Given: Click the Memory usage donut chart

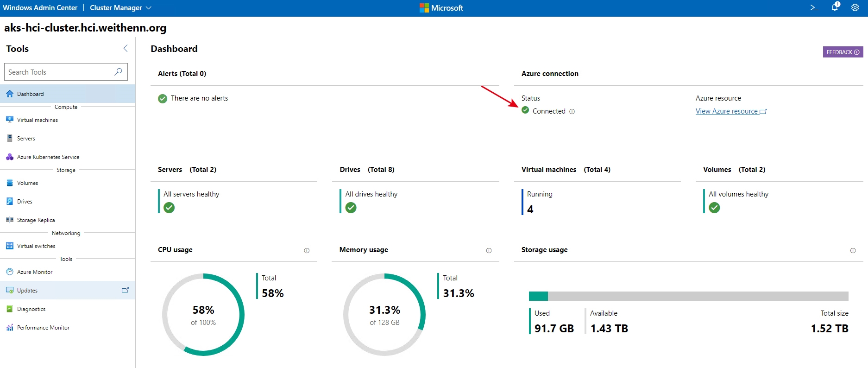Looking at the screenshot, I should (x=384, y=315).
